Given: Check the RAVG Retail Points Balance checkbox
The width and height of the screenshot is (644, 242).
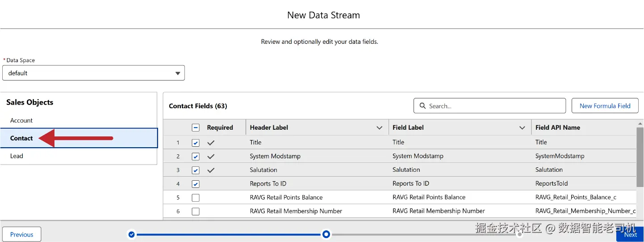Looking at the screenshot, I should point(196,198).
